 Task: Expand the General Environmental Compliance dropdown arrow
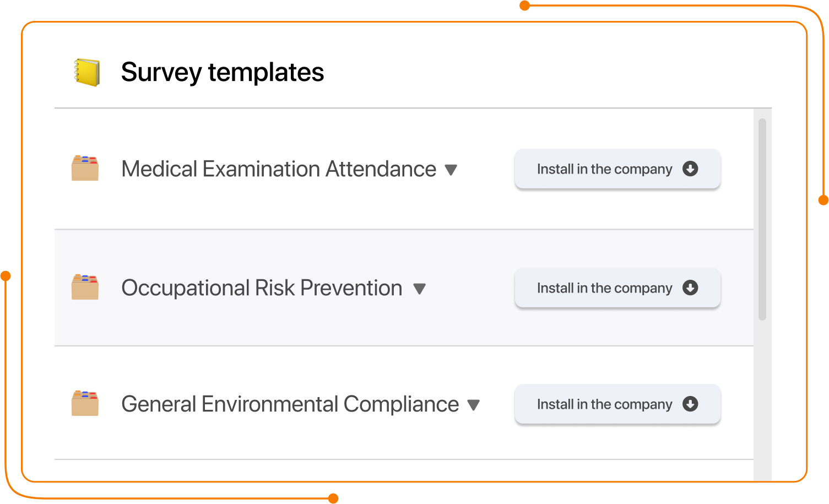[474, 405]
